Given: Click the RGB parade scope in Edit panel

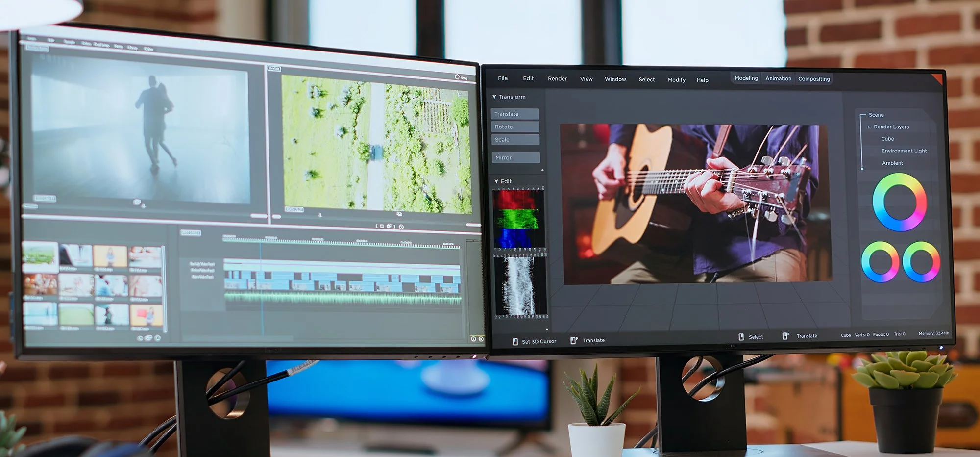Looking at the screenshot, I should [x=519, y=219].
